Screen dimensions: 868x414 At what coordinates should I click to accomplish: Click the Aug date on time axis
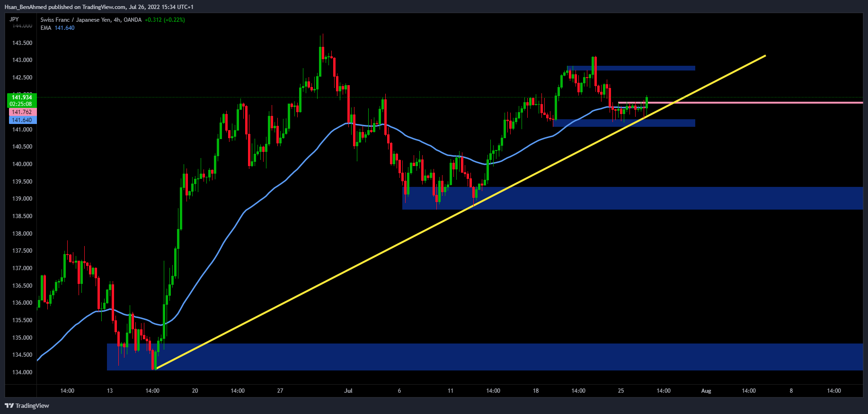706,391
